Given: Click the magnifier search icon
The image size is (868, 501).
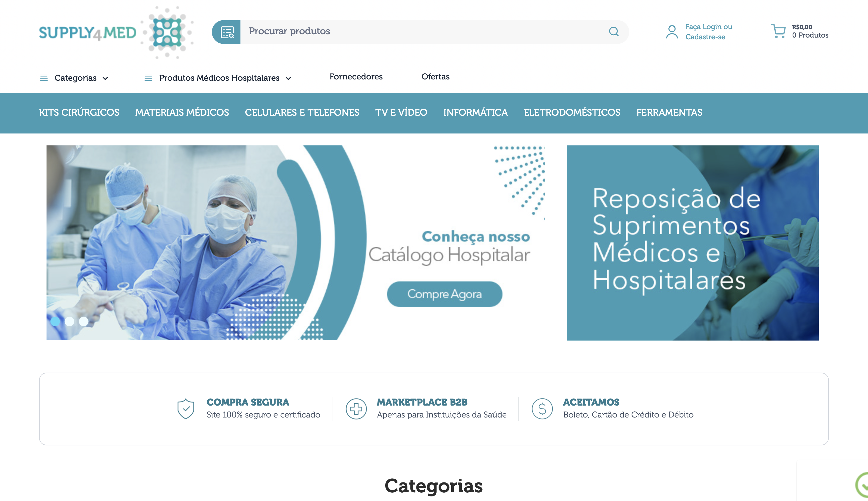Looking at the screenshot, I should [x=614, y=32].
